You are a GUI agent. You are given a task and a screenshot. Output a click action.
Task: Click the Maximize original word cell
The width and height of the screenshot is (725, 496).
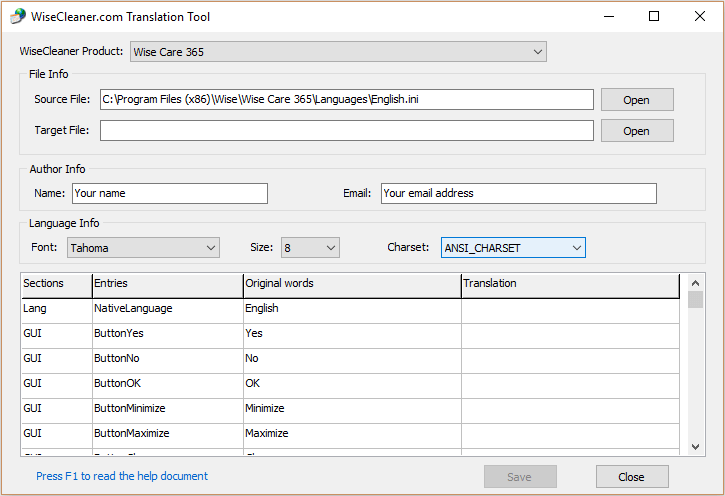pos(352,435)
